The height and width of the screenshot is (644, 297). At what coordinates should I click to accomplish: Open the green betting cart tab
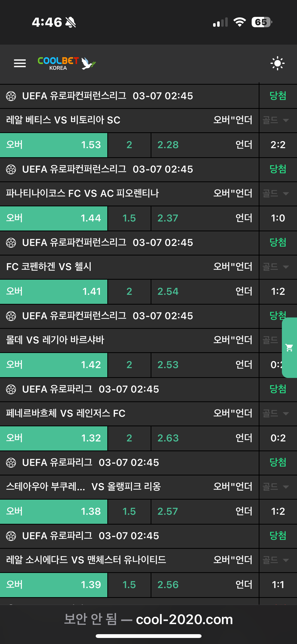(x=289, y=348)
